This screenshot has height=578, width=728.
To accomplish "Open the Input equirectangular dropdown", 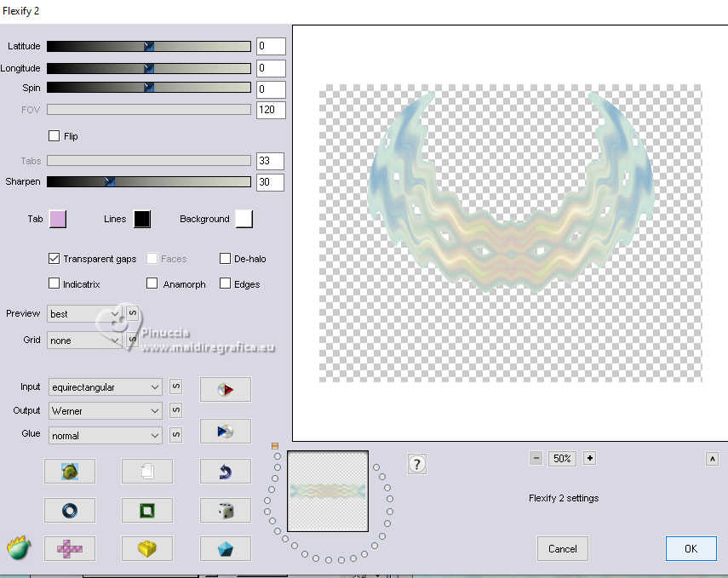I will 106,386.
